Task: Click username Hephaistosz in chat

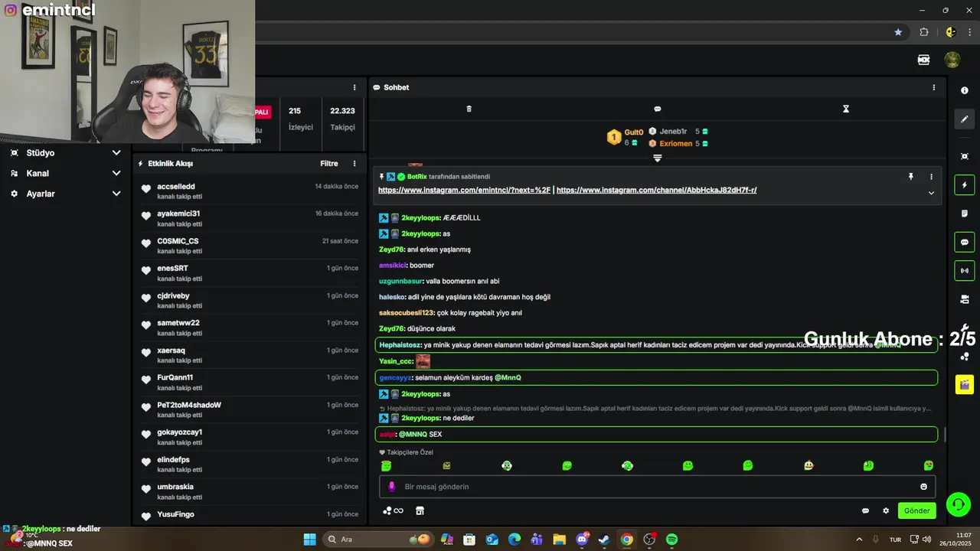Action: pos(400,345)
